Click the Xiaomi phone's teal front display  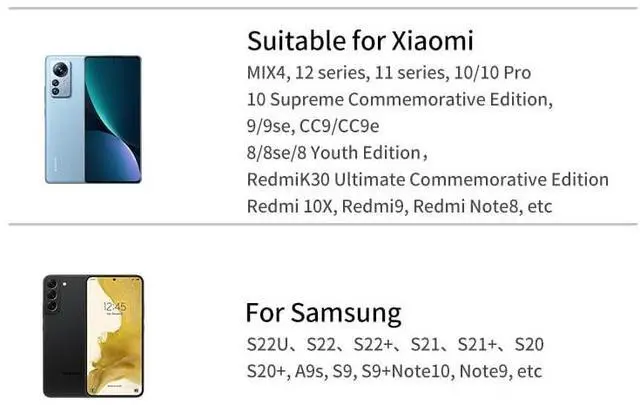112,120
